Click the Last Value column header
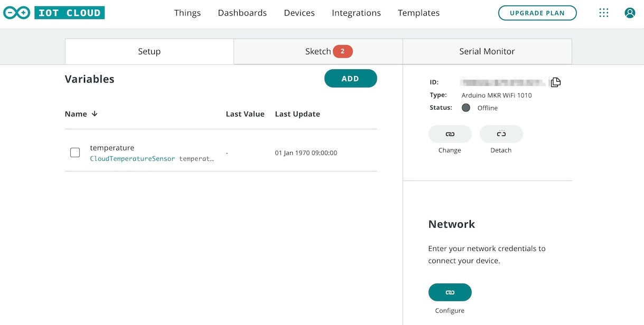The height and width of the screenshot is (325, 644). click(x=245, y=114)
